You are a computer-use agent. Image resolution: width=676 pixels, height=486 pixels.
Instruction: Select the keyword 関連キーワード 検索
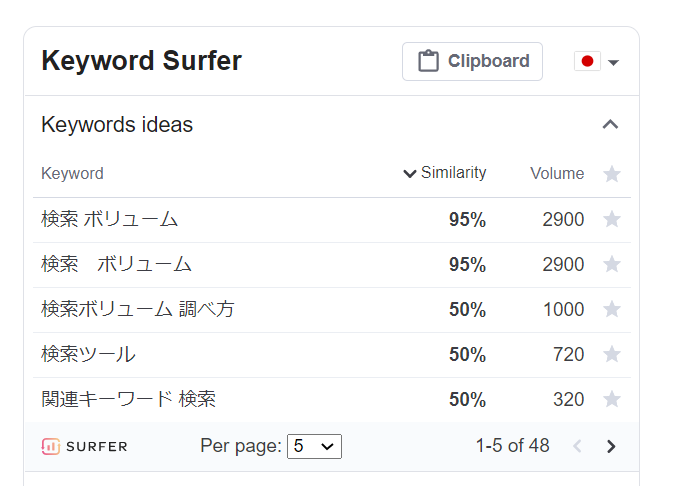click(x=128, y=399)
